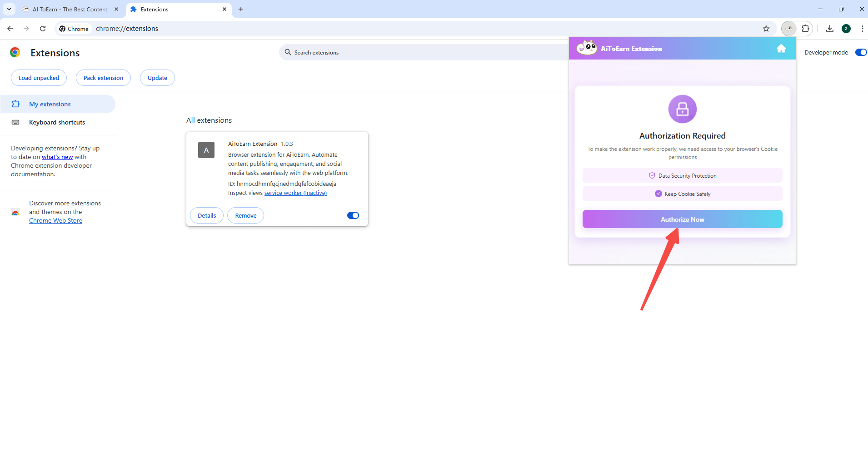Open the Chrome extensions puzzle menu
The height and width of the screenshot is (468, 868).
tap(805, 29)
